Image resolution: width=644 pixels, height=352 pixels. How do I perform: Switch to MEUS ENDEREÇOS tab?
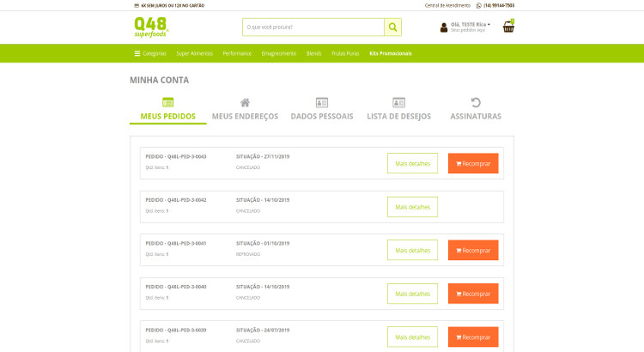pyautogui.click(x=245, y=116)
